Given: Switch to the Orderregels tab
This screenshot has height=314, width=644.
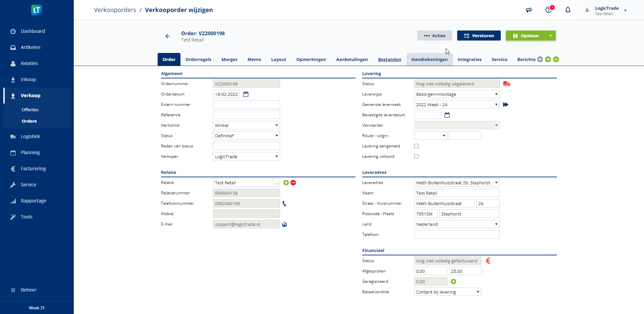Looking at the screenshot, I should tap(198, 59).
